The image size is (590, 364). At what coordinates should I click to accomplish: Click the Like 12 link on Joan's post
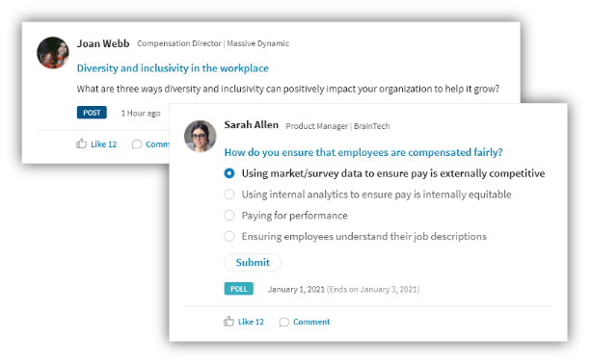pyautogui.click(x=103, y=144)
